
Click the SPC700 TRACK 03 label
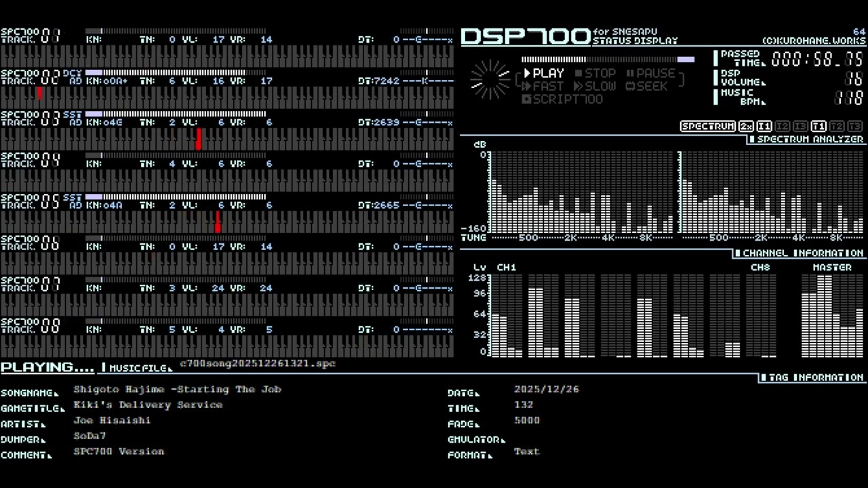point(31,118)
